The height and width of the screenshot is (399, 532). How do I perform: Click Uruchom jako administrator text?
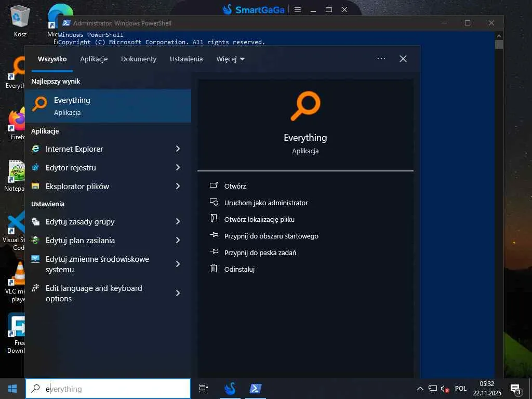(266, 203)
